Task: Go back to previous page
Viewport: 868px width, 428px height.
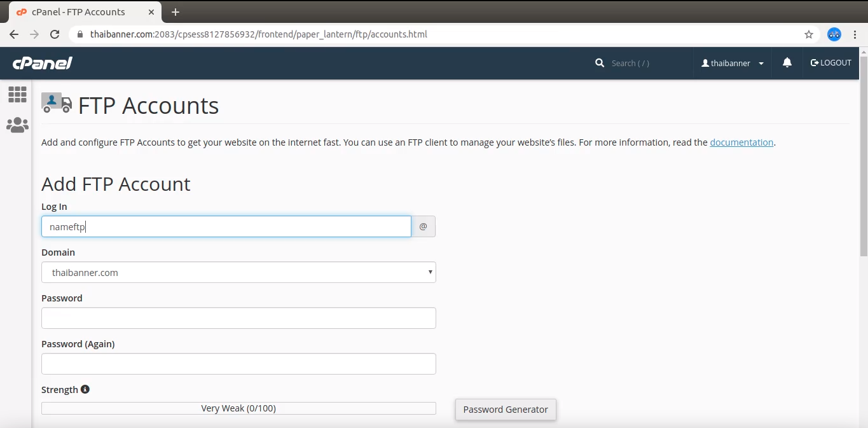Action: click(x=14, y=34)
